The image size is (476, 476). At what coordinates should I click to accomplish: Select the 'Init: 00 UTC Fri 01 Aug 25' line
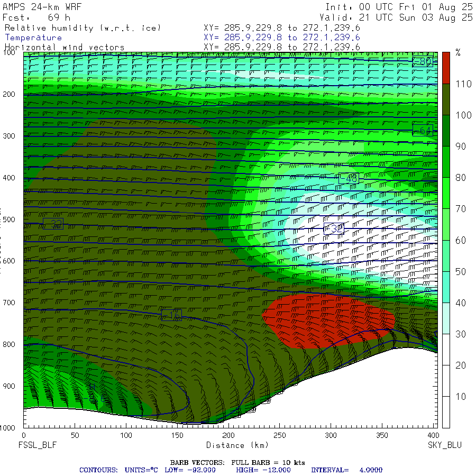pyautogui.click(x=399, y=7)
